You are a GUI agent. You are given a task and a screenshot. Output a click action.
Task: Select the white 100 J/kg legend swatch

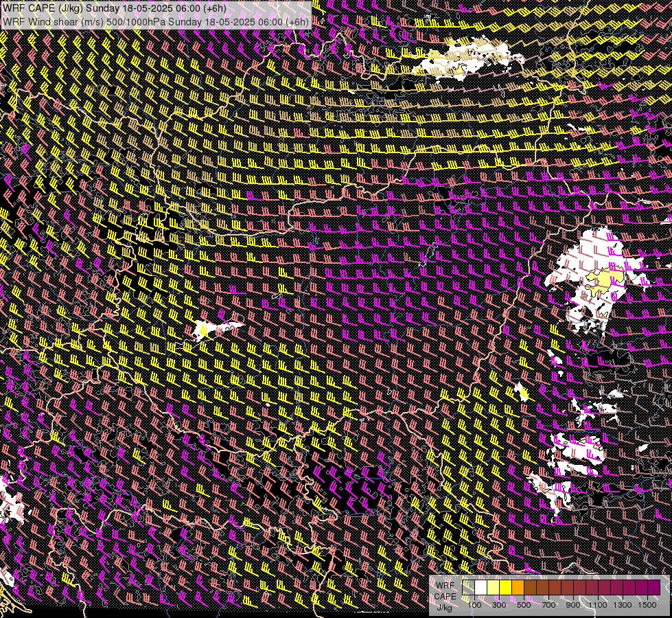[x=481, y=588]
